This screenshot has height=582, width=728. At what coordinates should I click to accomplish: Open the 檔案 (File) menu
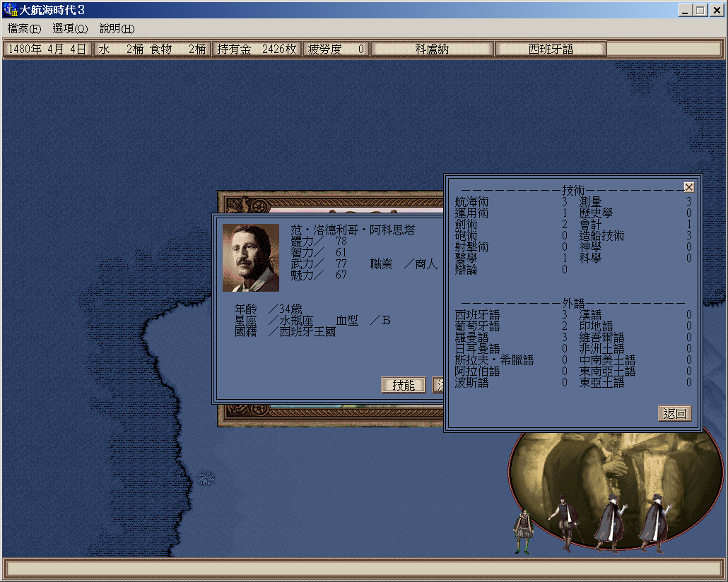click(x=24, y=29)
